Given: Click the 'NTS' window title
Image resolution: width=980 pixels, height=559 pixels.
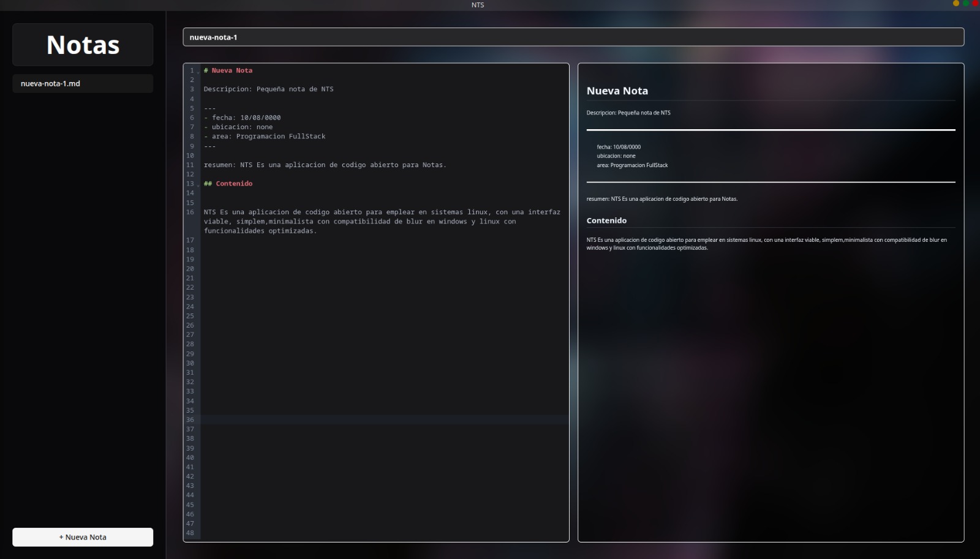Looking at the screenshot, I should click(478, 5).
